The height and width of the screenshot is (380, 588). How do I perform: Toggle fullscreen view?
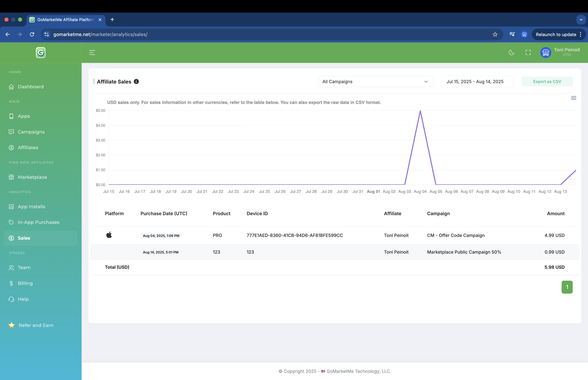[528, 53]
